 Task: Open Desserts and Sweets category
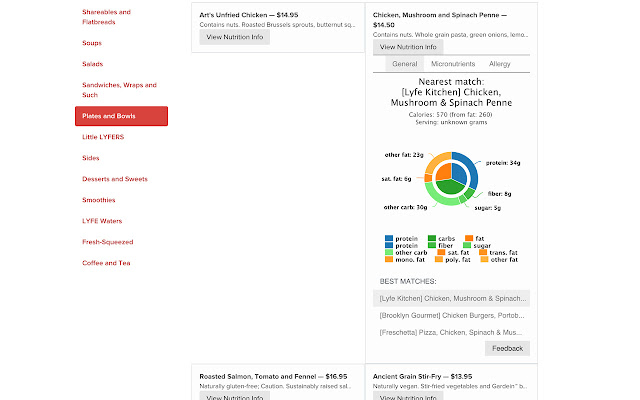(115, 179)
